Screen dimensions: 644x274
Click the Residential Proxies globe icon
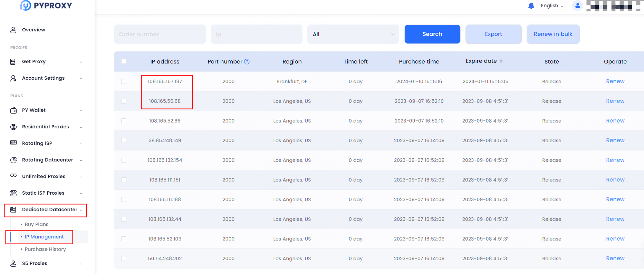tap(13, 127)
